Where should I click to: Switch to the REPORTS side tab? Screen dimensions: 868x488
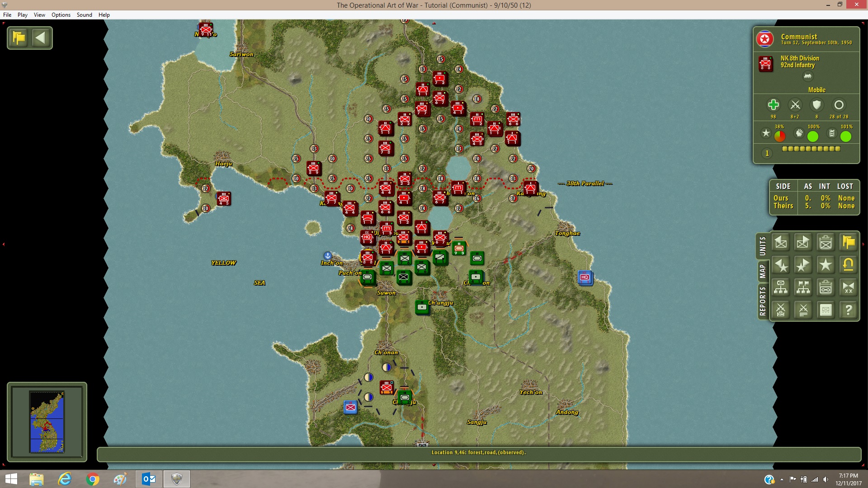click(x=763, y=301)
